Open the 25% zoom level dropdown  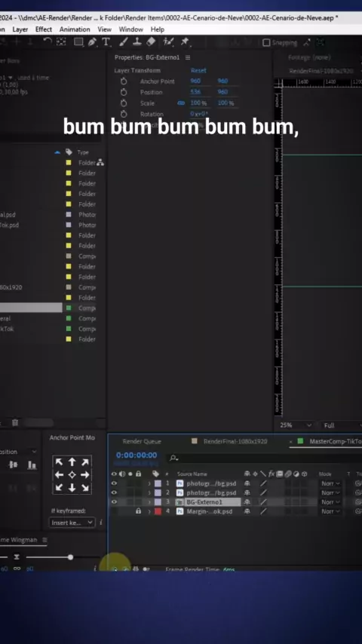pyautogui.click(x=296, y=425)
